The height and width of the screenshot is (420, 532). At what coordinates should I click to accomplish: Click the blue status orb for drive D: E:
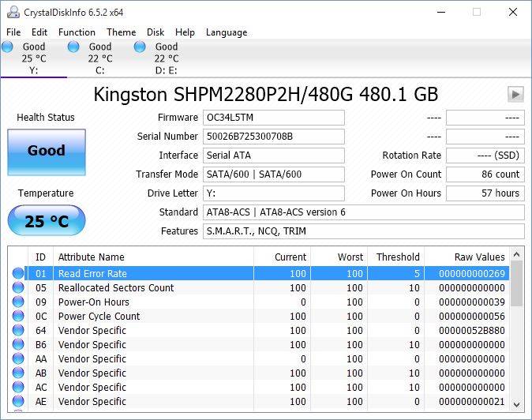click(140, 47)
